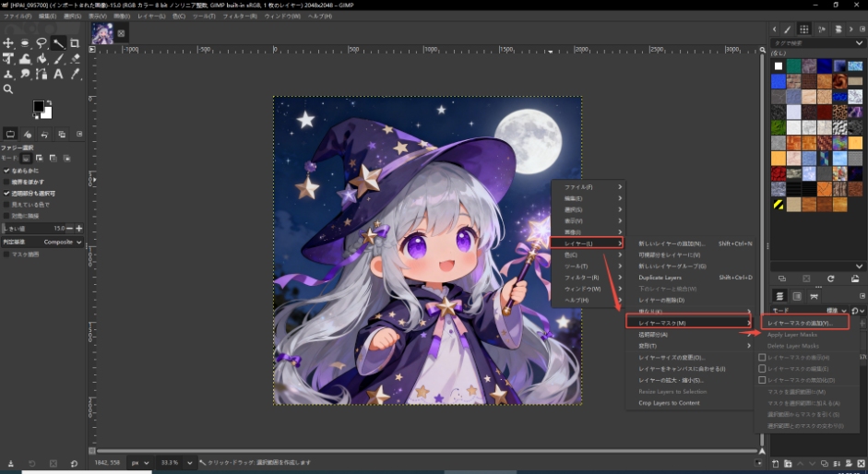Click the refresh patterns icon
This screenshot has height=474, width=868.
[x=830, y=278]
